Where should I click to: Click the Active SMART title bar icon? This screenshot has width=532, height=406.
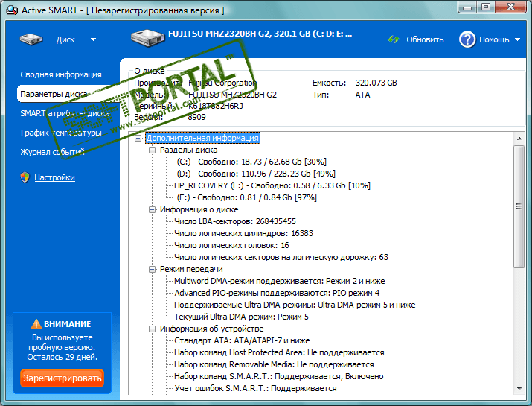(12, 10)
